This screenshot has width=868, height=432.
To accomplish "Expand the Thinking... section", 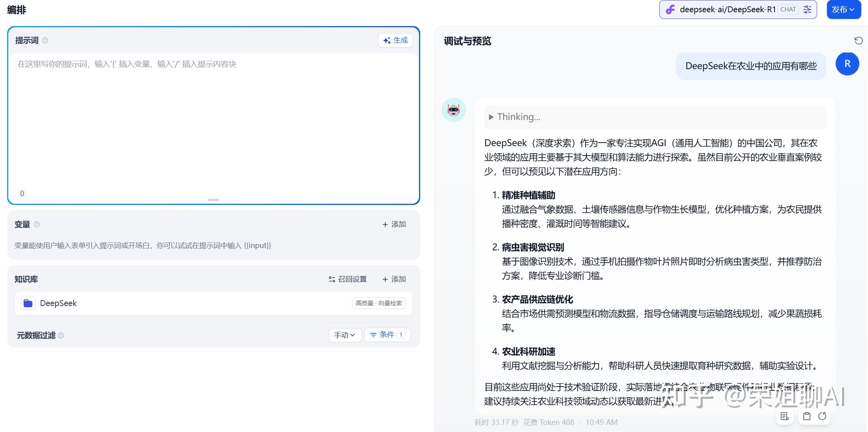I will pos(655,117).
